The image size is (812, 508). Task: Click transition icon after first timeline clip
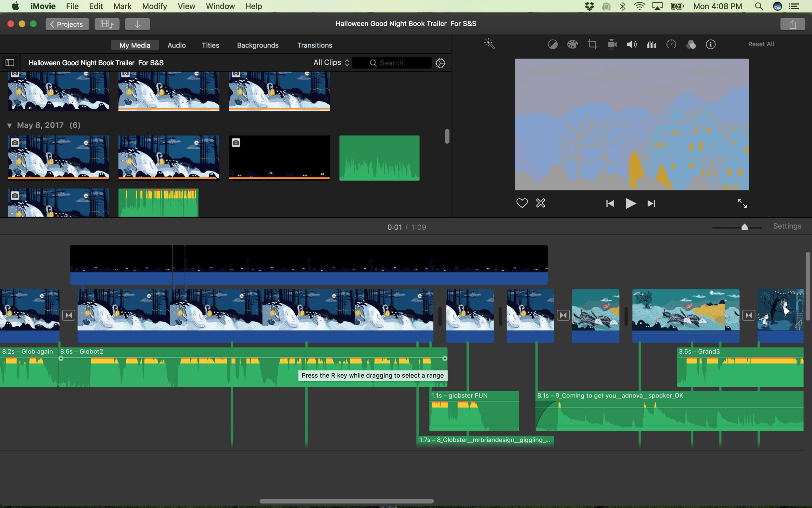(x=69, y=315)
